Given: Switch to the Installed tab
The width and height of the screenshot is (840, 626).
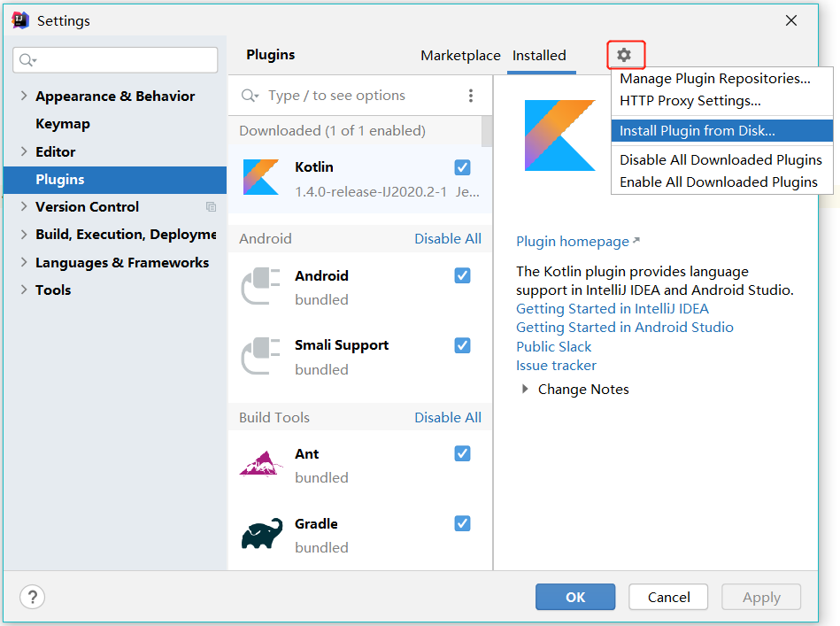Looking at the screenshot, I should coord(539,55).
